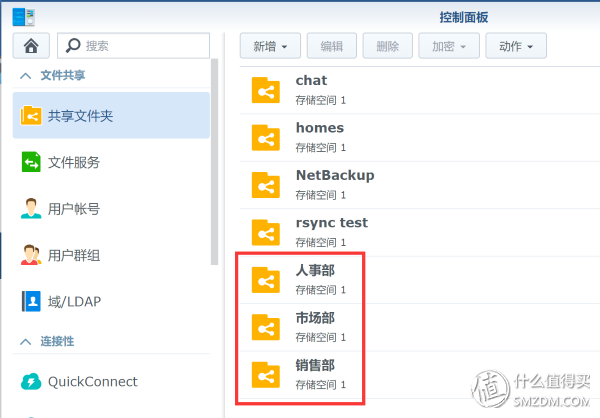Open the 加密 dropdown menu
The image size is (600, 418).
click(x=449, y=46)
